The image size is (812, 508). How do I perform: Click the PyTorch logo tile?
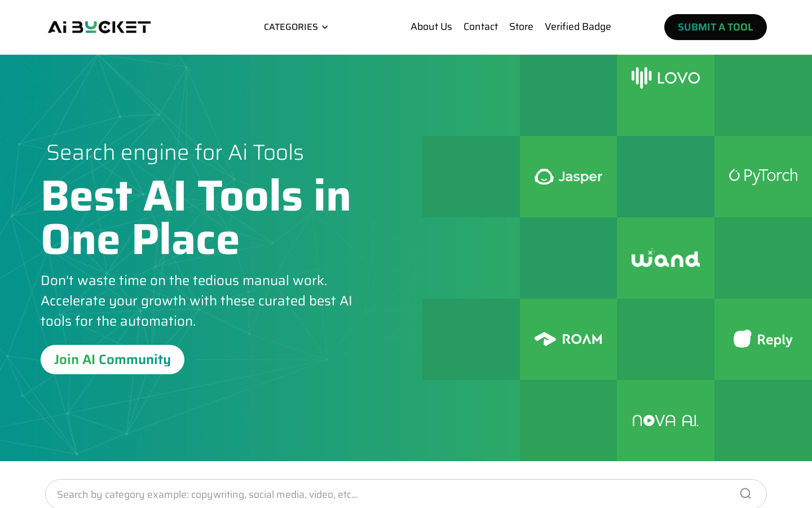tap(763, 177)
